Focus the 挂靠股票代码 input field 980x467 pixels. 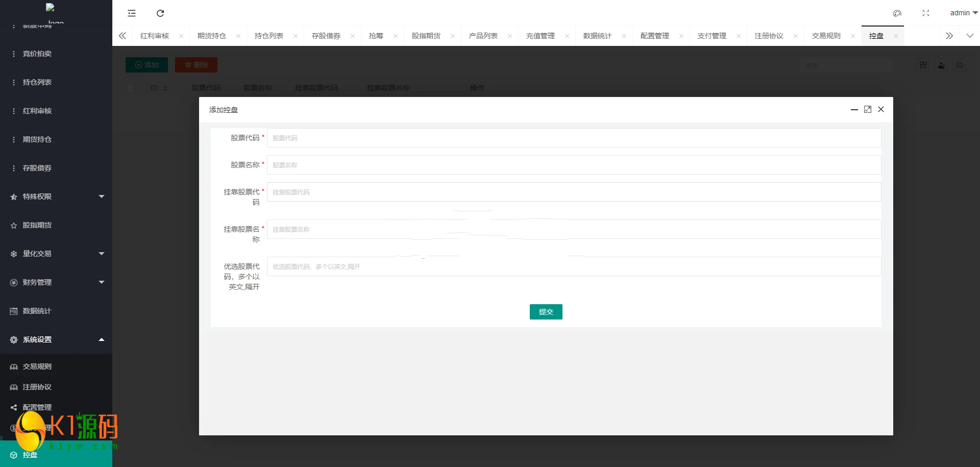point(574,192)
